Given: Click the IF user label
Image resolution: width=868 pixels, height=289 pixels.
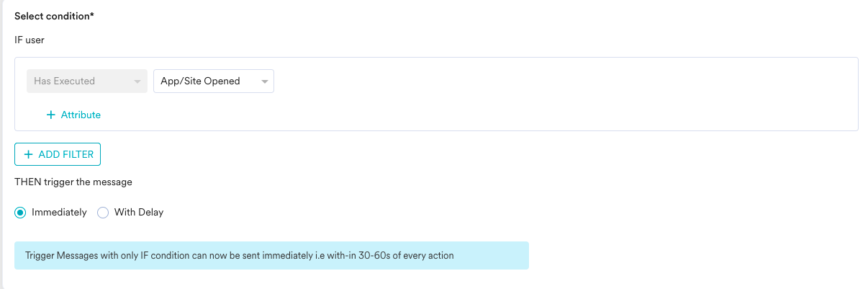Looking at the screenshot, I should 30,40.
